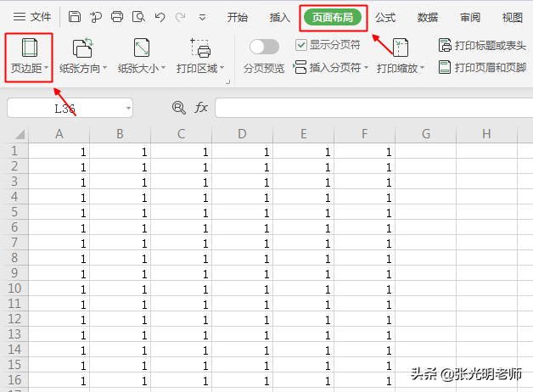Switch to the 数据 tab

point(428,17)
